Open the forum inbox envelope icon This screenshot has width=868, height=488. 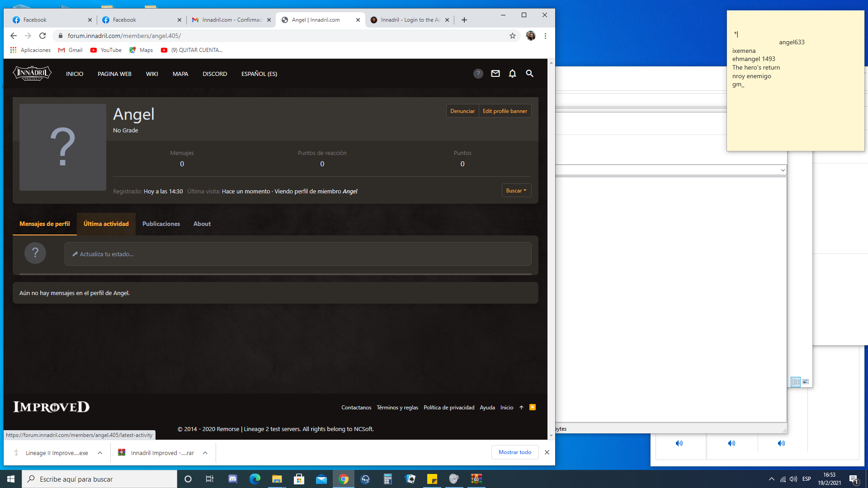point(495,74)
